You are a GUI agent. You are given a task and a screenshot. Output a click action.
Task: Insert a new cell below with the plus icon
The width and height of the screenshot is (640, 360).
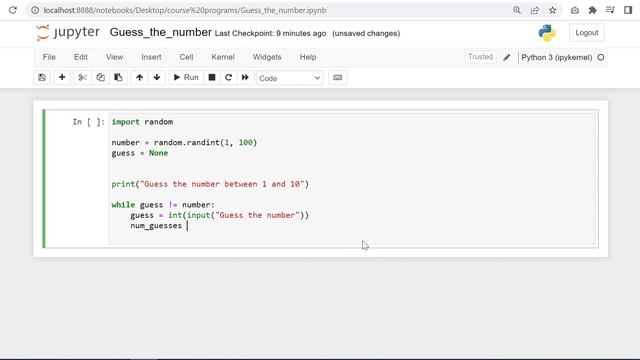(62, 78)
